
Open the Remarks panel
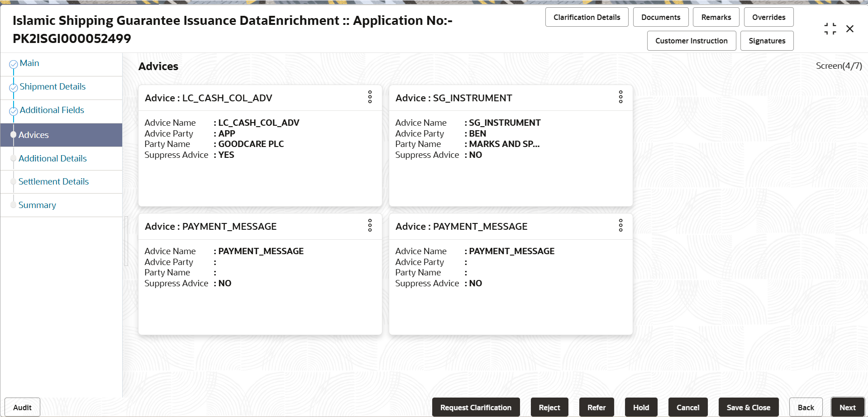(x=716, y=17)
